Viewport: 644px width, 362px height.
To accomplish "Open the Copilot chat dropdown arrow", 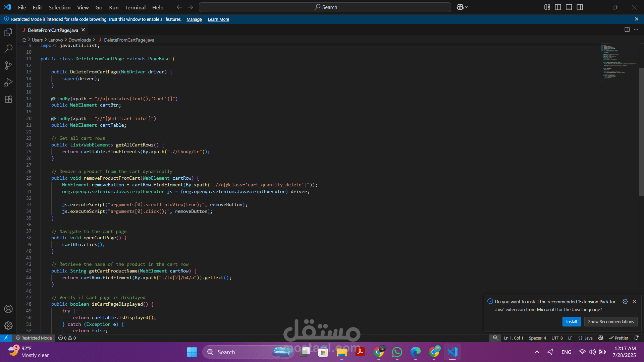I will click(x=467, y=7).
